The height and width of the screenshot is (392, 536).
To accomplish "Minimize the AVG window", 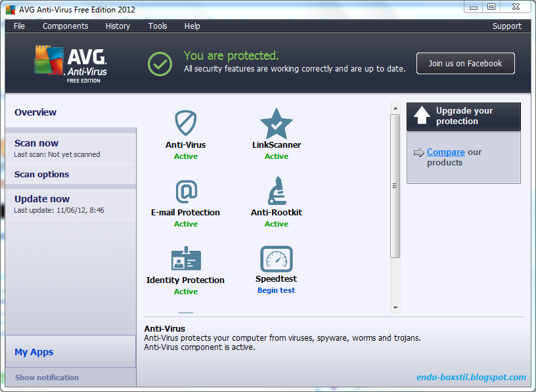I will 474,7.
